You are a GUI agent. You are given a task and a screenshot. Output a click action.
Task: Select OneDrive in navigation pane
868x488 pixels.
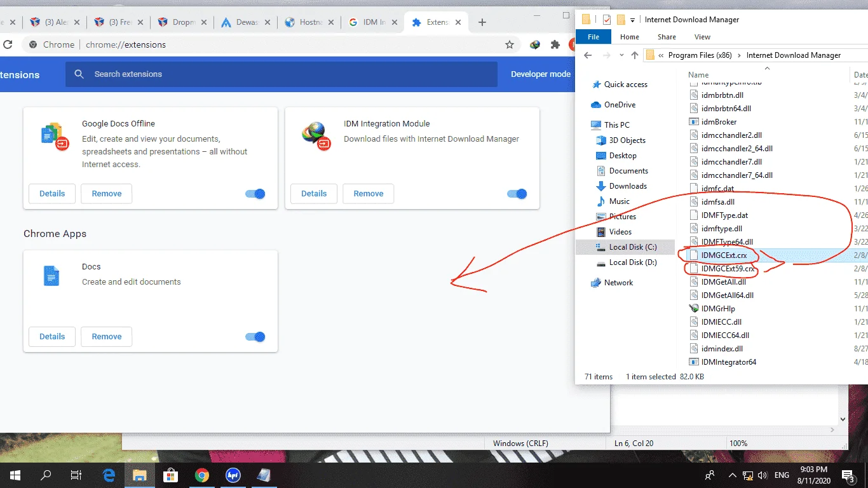point(620,105)
